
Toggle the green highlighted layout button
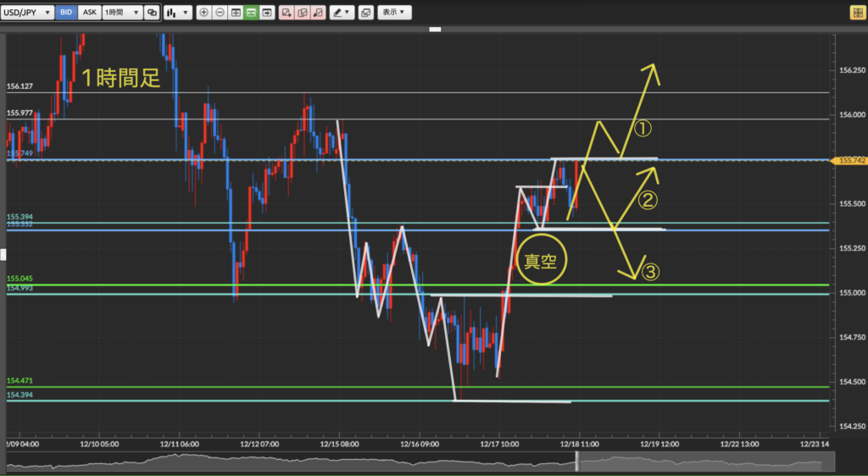pos(252,13)
